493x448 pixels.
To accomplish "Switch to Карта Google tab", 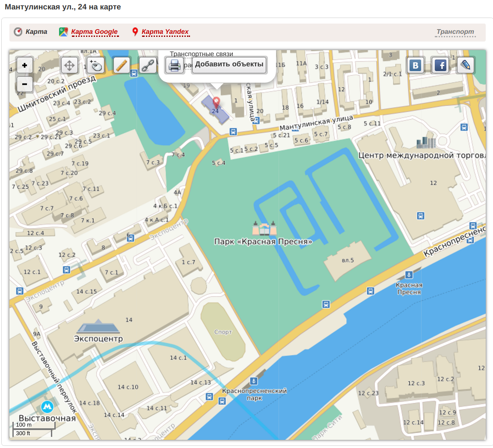I will click(x=94, y=32).
